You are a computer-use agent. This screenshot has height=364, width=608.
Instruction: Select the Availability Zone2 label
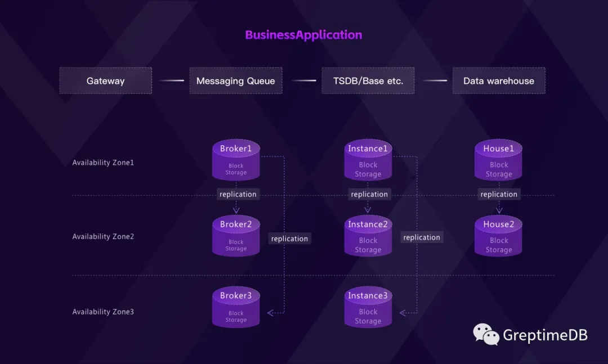point(103,237)
